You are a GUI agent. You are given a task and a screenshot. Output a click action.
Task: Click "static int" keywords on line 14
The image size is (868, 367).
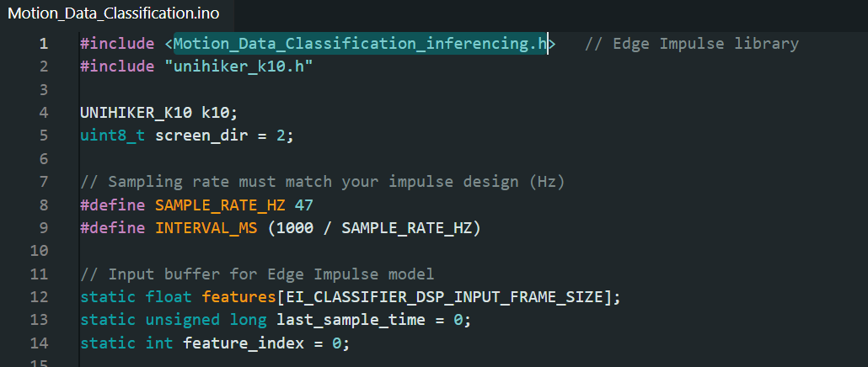126,343
